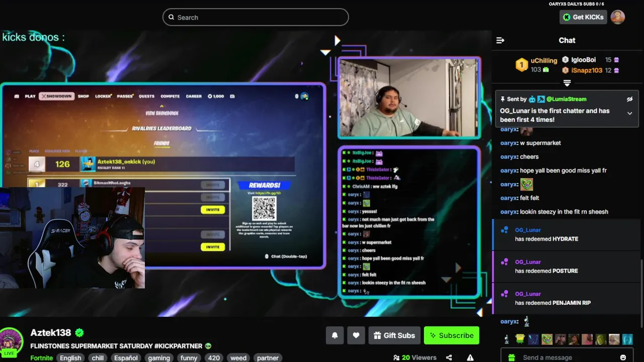The height and width of the screenshot is (362, 644).
Task: Click the Get KICKs button
Action: [583, 17]
